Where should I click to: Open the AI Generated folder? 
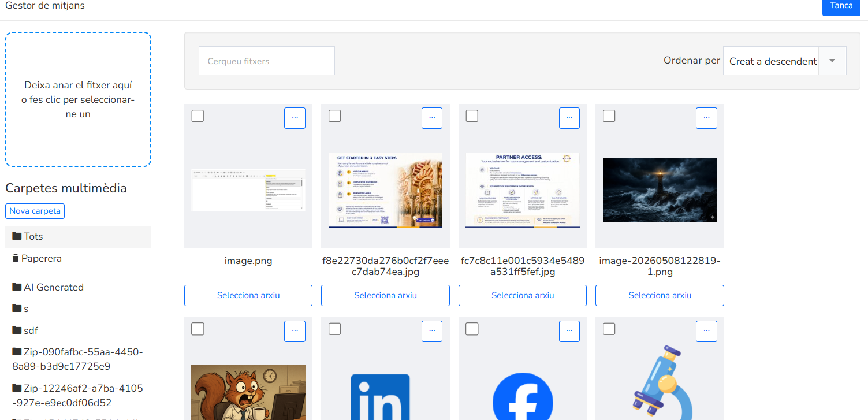(x=79, y=287)
